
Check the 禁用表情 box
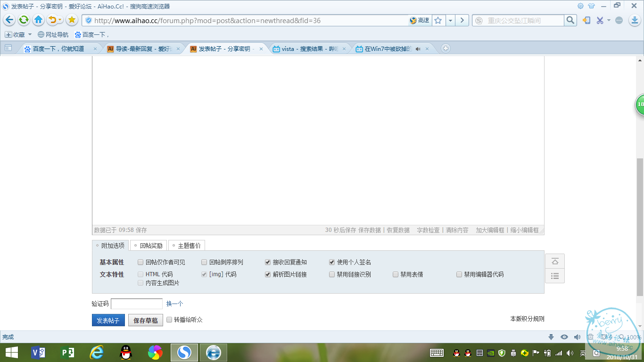[x=395, y=274]
